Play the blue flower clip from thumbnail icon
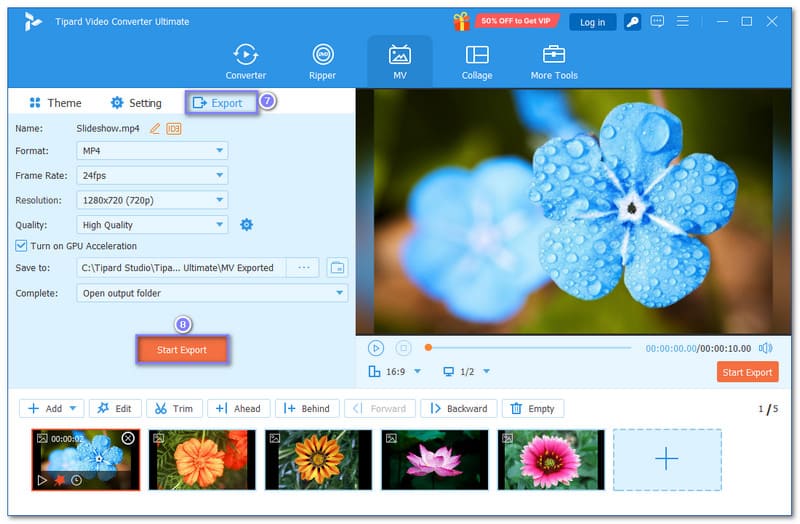This screenshot has width=800, height=524. [42, 480]
